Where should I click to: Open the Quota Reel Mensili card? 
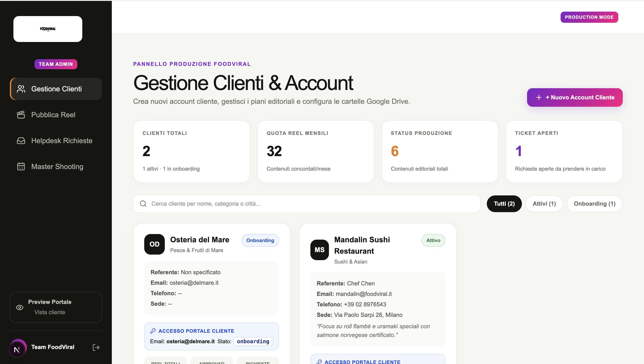point(316,151)
